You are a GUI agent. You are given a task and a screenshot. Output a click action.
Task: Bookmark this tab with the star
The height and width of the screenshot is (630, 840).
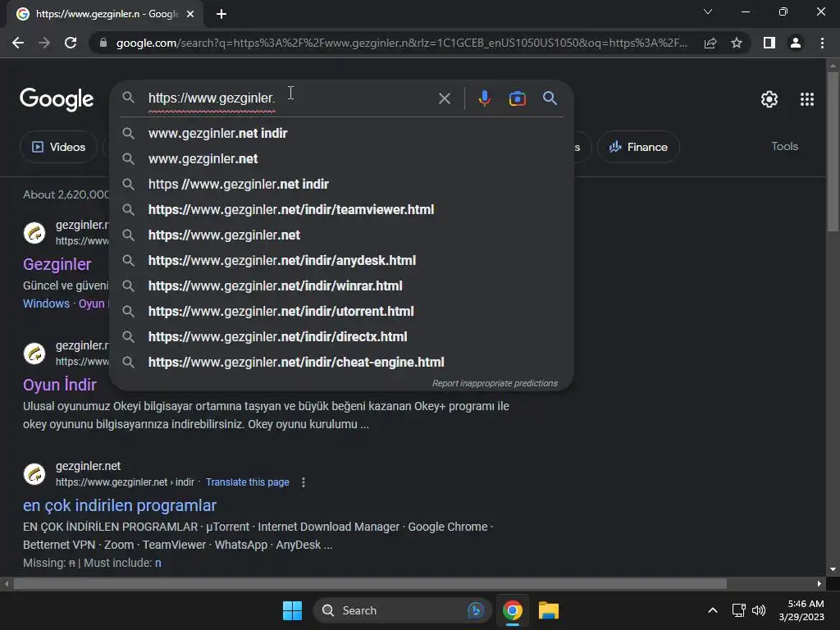click(x=737, y=43)
